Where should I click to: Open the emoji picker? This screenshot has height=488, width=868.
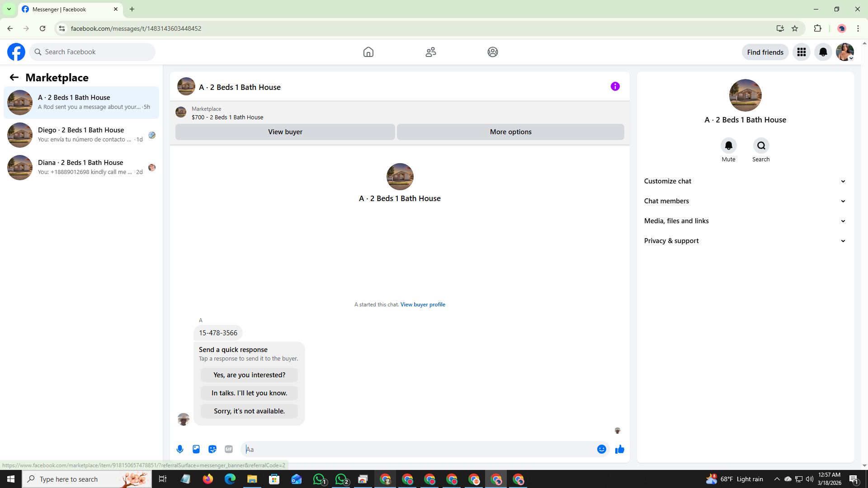tap(602, 449)
